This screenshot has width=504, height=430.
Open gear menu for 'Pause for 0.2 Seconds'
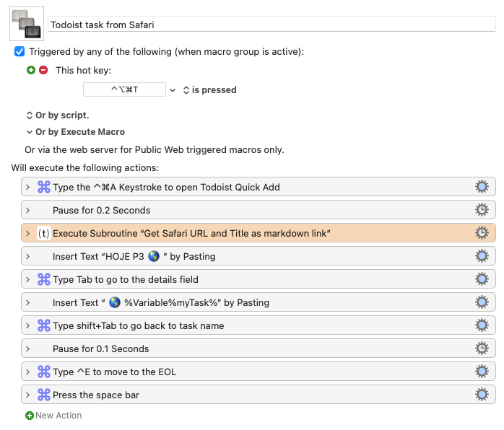482,210
